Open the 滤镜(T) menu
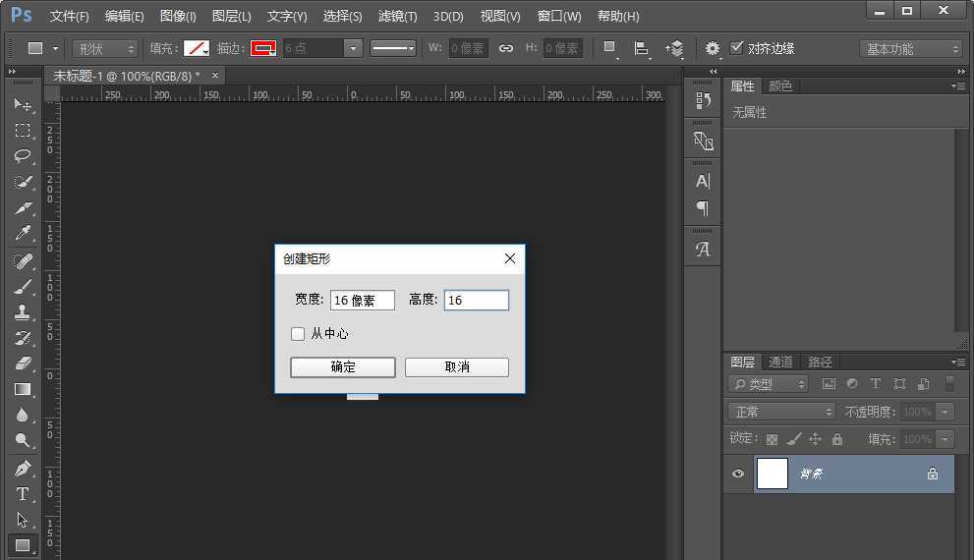The image size is (974, 560). [x=397, y=17]
